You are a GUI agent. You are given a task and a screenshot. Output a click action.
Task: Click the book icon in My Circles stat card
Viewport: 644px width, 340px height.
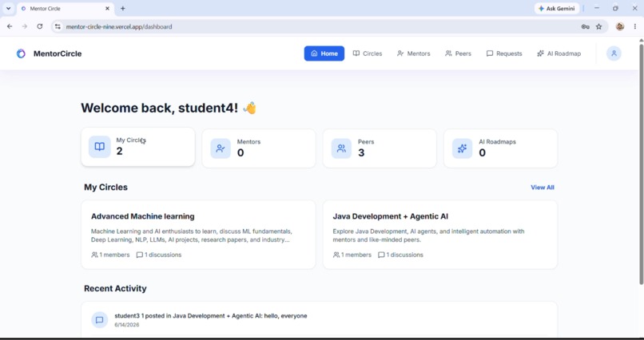coord(99,146)
